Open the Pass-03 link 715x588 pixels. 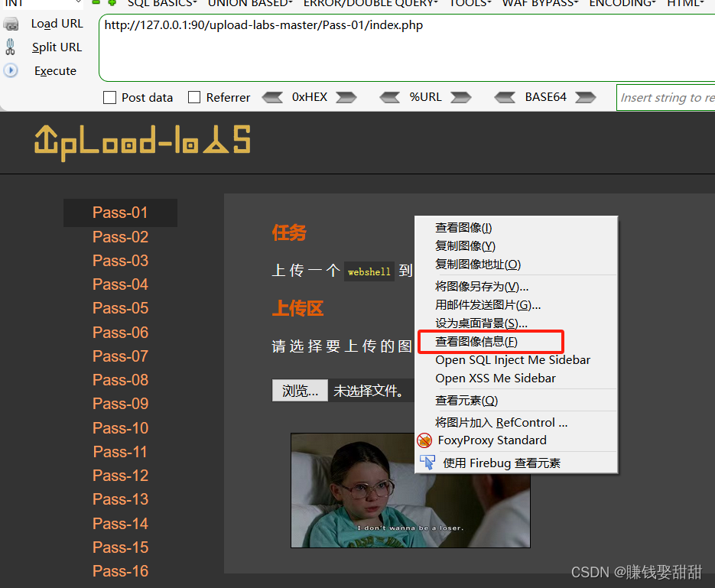[120, 260]
